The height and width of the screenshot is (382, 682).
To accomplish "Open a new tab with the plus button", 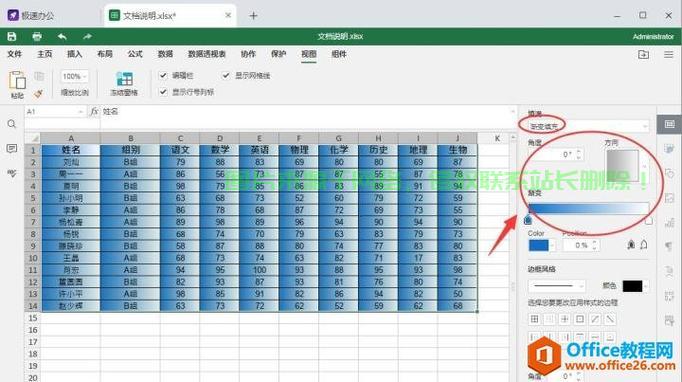I will pyautogui.click(x=254, y=16).
